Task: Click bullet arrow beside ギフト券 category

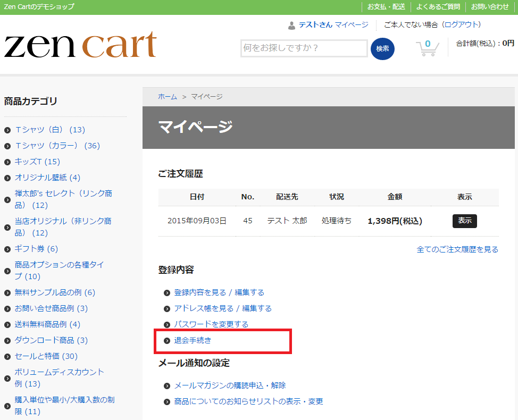Action: pyautogui.click(x=7, y=249)
